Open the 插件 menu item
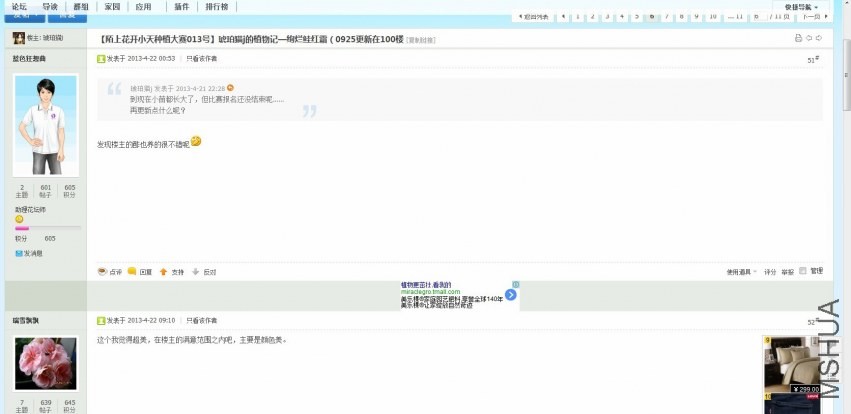 point(182,7)
